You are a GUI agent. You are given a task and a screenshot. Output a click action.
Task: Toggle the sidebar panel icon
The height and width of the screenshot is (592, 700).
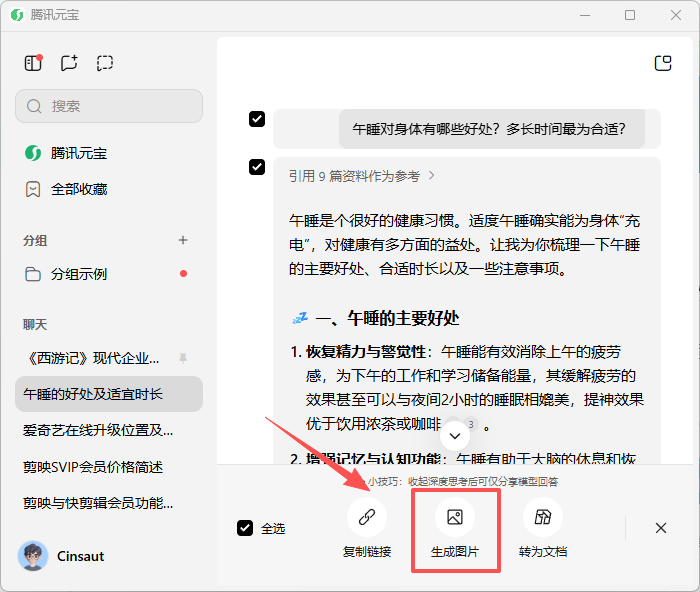tap(33, 63)
